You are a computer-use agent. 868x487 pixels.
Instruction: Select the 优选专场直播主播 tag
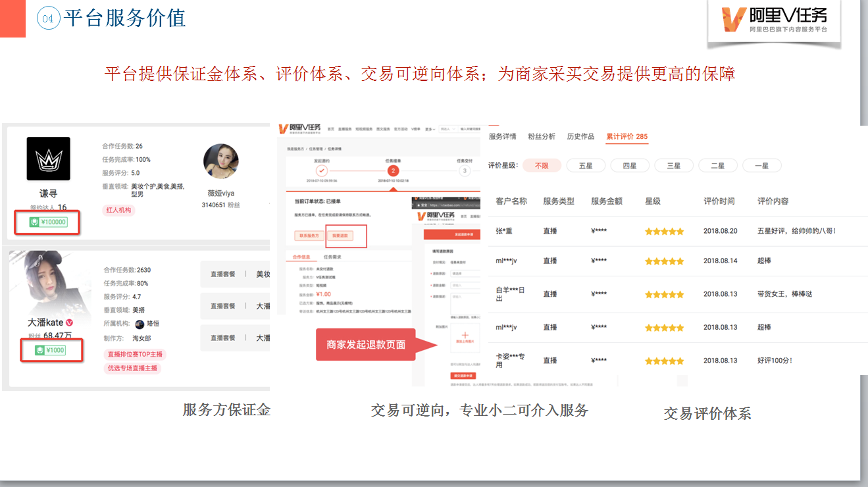[x=132, y=369]
